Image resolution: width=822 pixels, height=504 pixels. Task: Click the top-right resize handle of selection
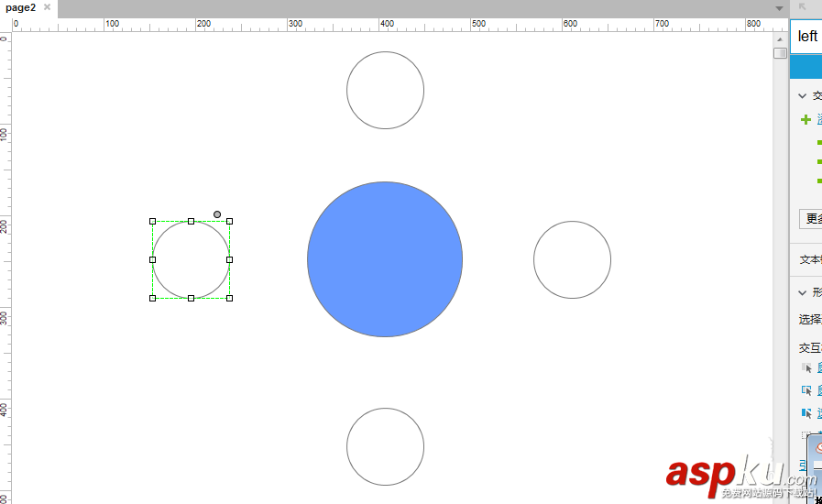230,222
